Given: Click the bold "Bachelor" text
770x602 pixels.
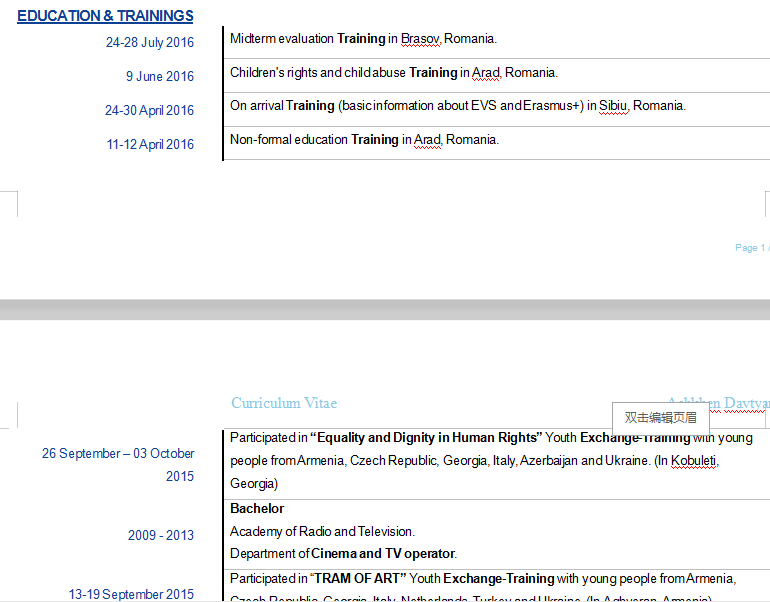Looking at the screenshot, I should click(x=257, y=508).
